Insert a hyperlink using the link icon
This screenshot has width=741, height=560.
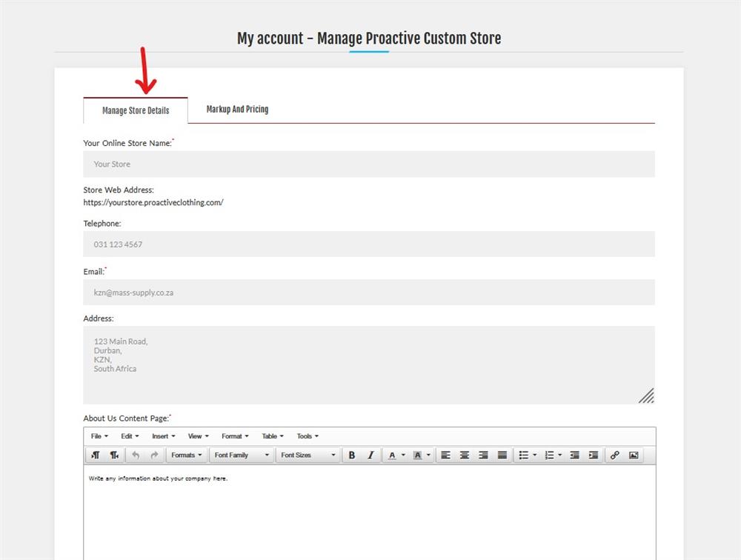[x=614, y=455]
